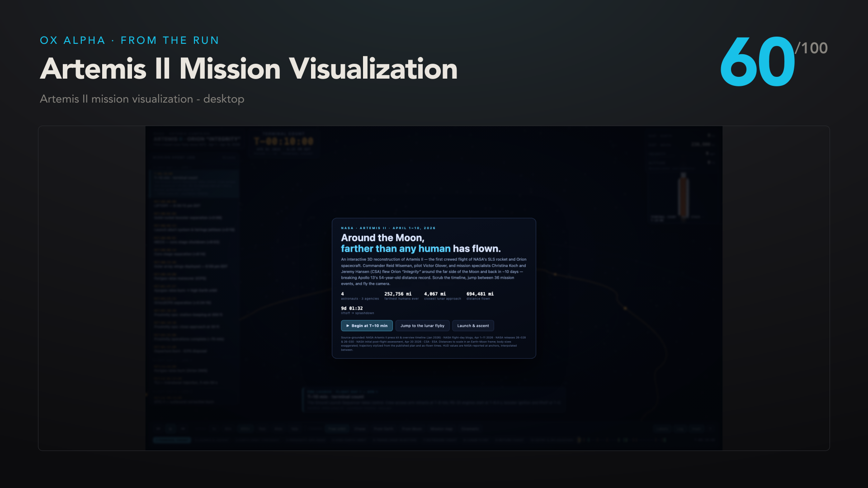868x488 pixels.
Task: Select the 'An interactive 3D reconstruction' description paragraph
Action: 434,272
